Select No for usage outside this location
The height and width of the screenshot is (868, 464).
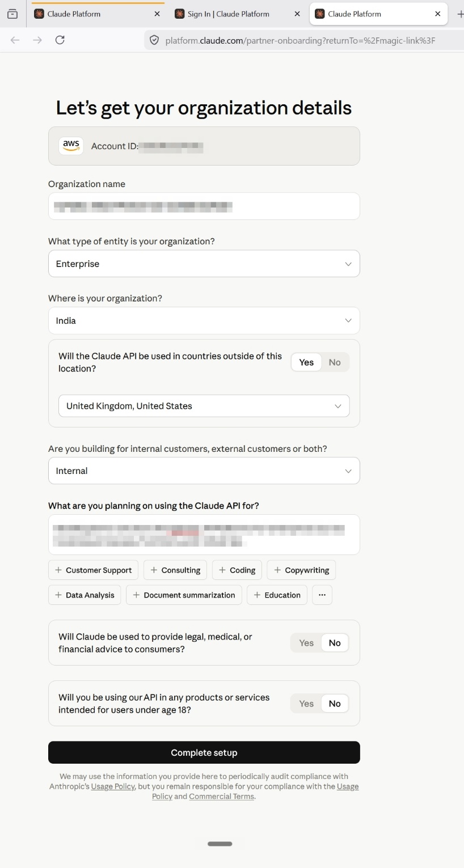(x=335, y=362)
